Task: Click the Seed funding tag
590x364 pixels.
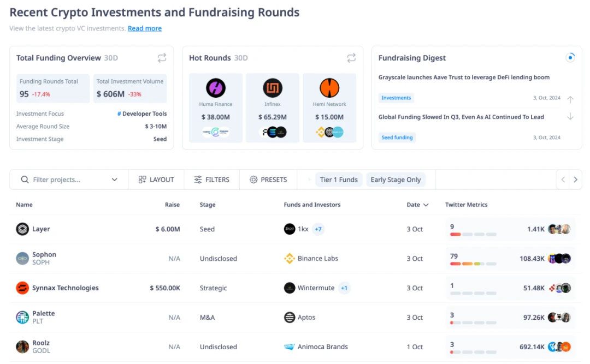Action: pos(397,138)
